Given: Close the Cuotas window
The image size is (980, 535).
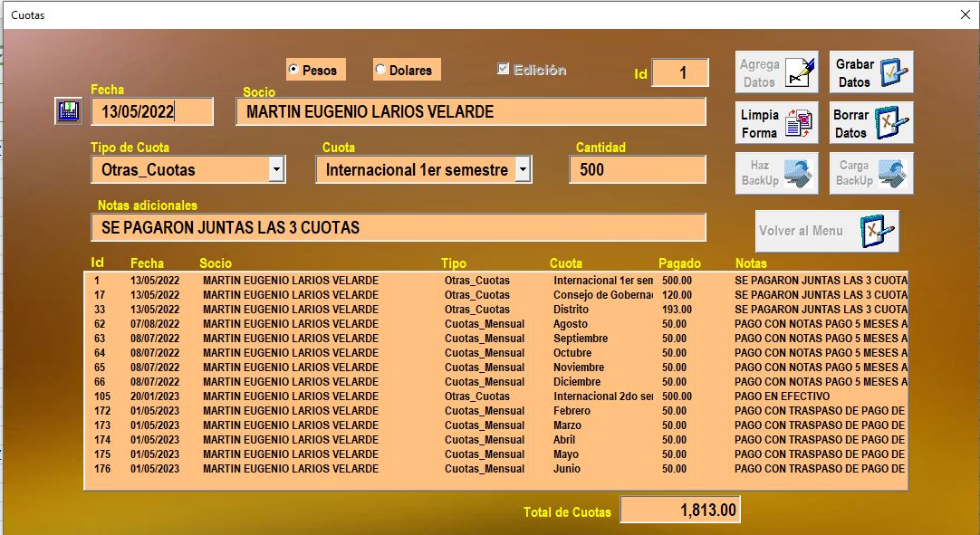Looking at the screenshot, I should click(x=965, y=14).
